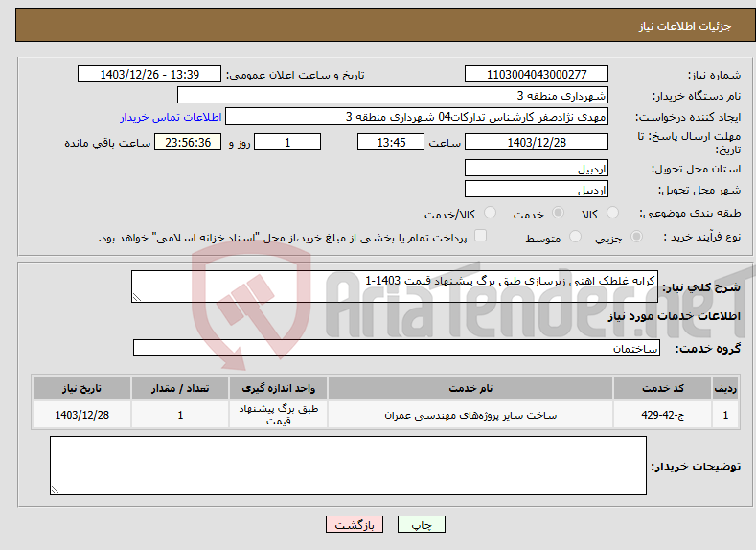This screenshot has height=550, width=756.
Task: Click the شماره نیاز field 1103004043000277
Action: pyautogui.click(x=537, y=74)
